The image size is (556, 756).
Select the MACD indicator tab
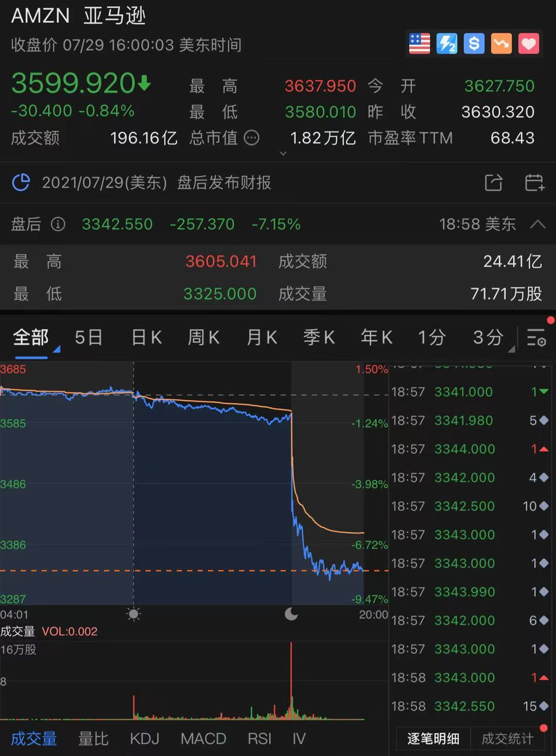[203, 738]
